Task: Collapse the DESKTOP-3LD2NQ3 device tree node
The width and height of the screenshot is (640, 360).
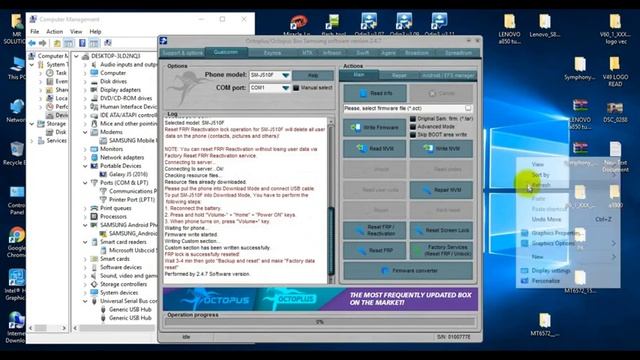Action: (76, 56)
